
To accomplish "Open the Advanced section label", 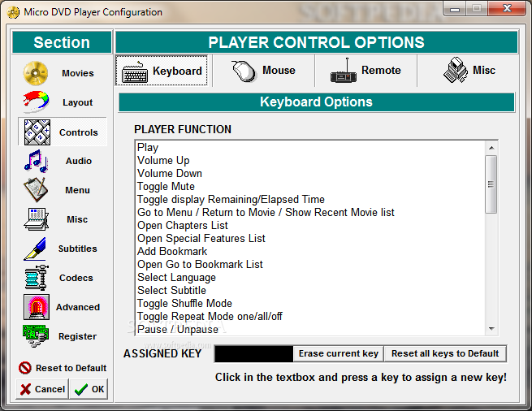I will (x=78, y=307).
